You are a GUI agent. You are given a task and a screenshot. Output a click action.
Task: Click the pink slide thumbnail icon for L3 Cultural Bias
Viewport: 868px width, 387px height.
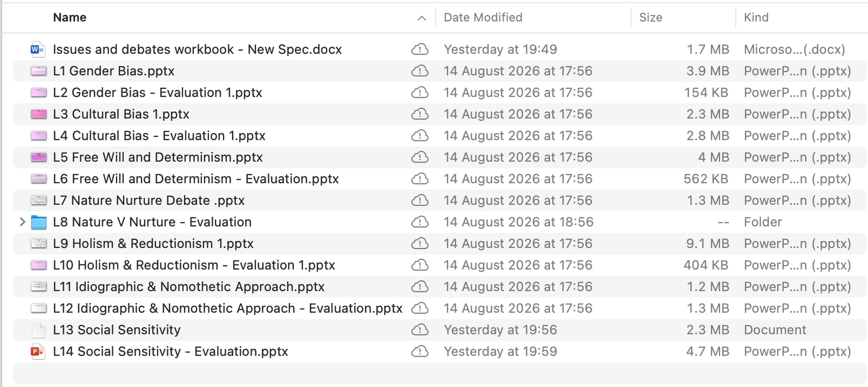tap(39, 114)
